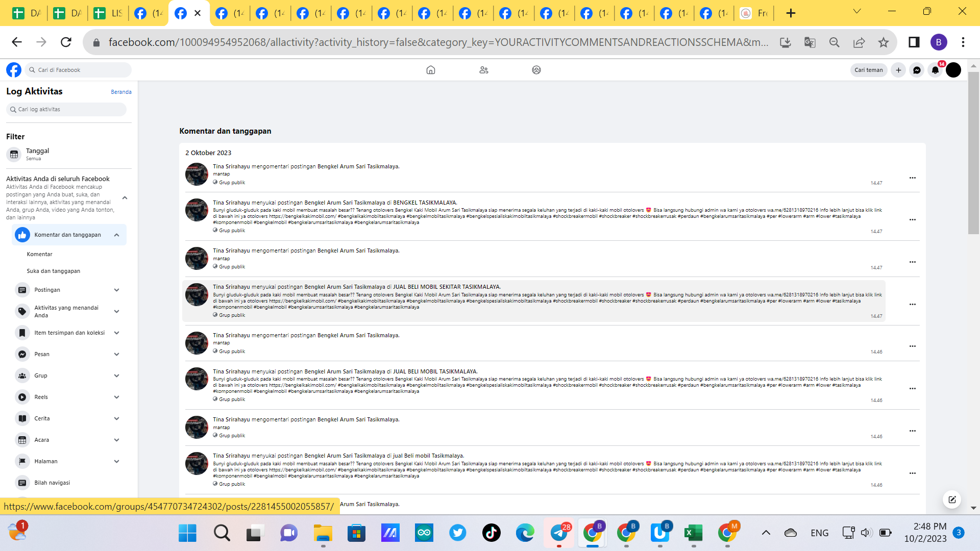
Task: Navigate back with the browser back arrow
Action: (17, 42)
